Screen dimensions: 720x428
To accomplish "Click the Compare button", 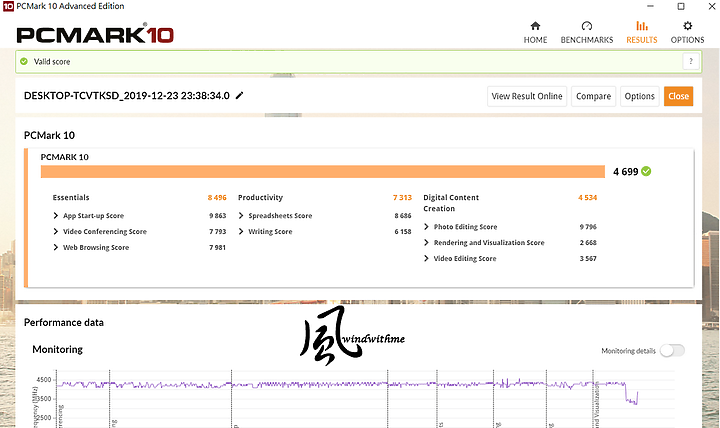I will point(593,96).
